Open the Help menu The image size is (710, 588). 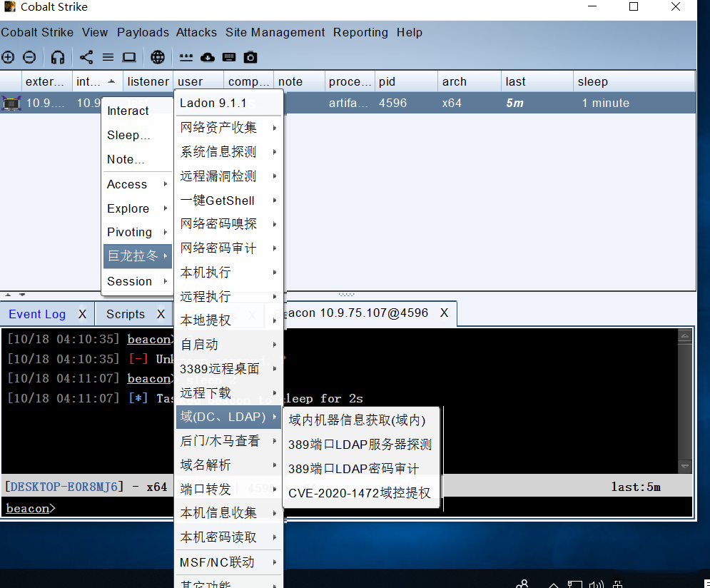pyautogui.click(x=410, y=33)
